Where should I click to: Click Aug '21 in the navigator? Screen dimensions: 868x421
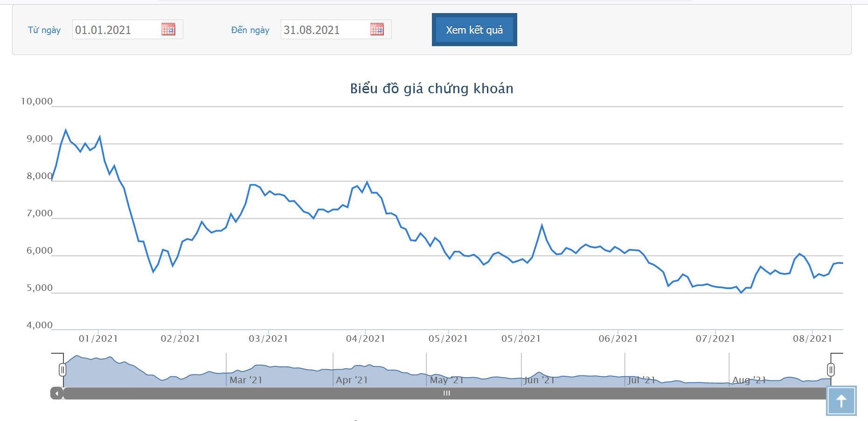pos(749,380)
